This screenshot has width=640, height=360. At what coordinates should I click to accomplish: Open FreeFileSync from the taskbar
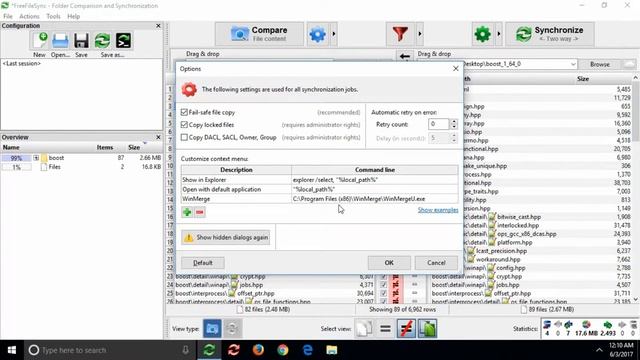(209, 350)
